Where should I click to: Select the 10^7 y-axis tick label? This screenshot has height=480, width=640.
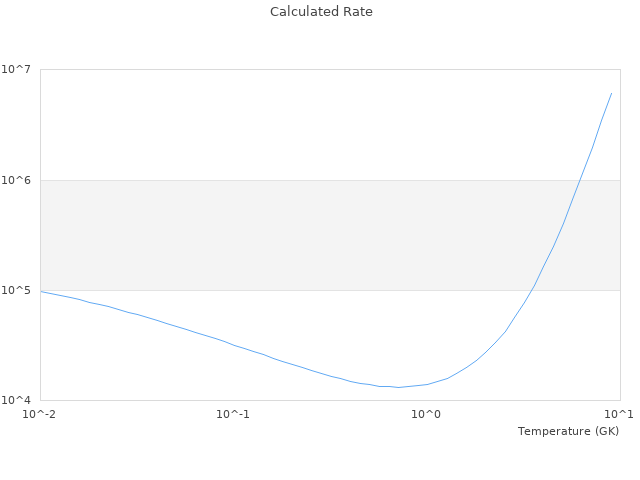click(19, 69)
